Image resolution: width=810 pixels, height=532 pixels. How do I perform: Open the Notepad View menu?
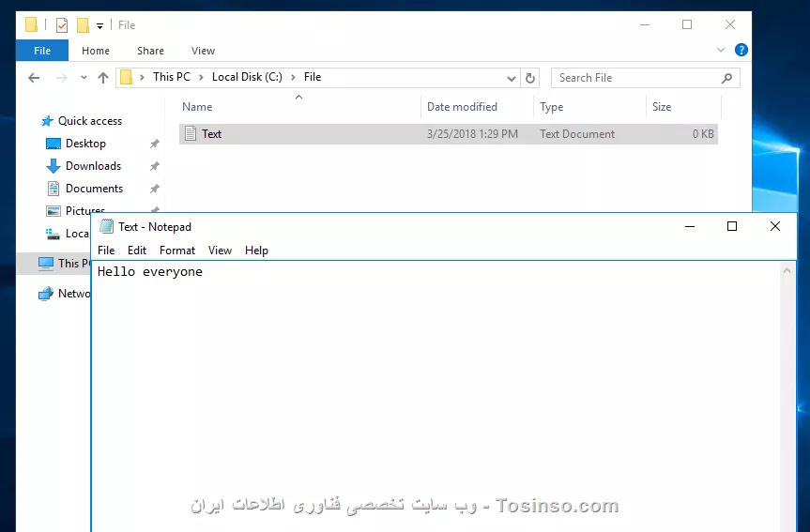point(220,251)
